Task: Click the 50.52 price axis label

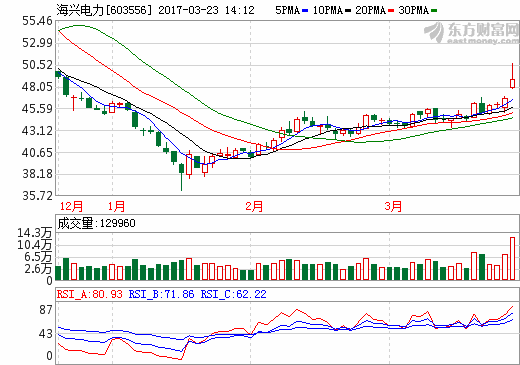Action: point(37,65)
